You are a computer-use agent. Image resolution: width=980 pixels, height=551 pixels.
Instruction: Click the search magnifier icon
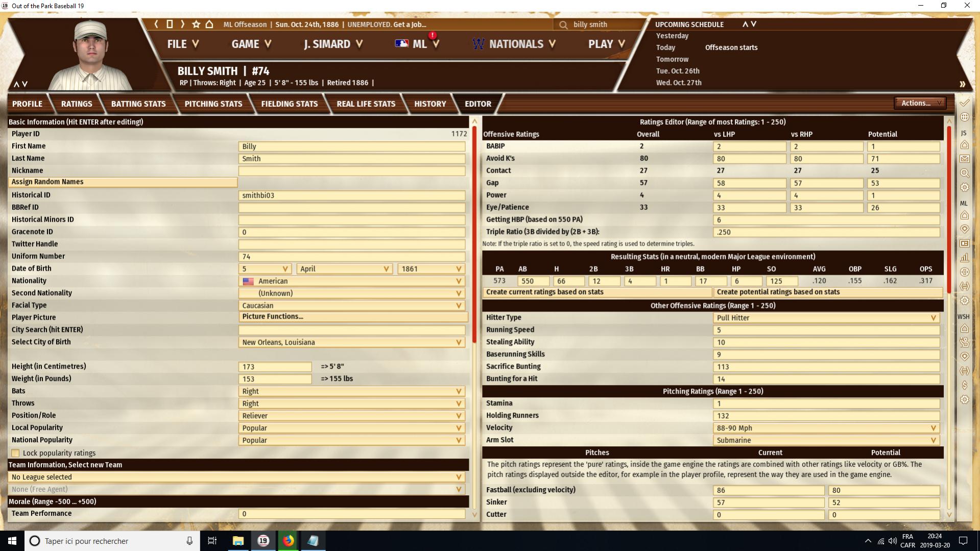pyautogui.click(x=563, y=25)
